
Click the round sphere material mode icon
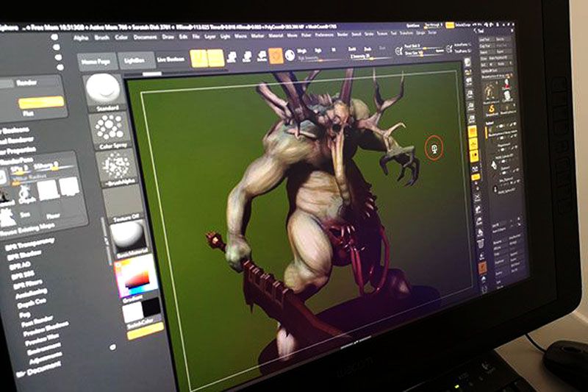point(290,55)
